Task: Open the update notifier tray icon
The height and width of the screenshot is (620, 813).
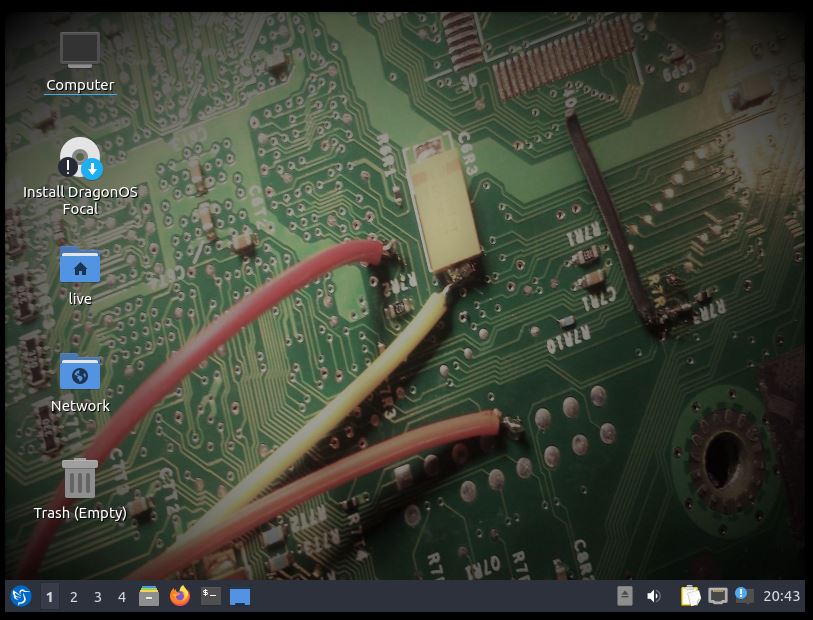Action: point(744,595)
